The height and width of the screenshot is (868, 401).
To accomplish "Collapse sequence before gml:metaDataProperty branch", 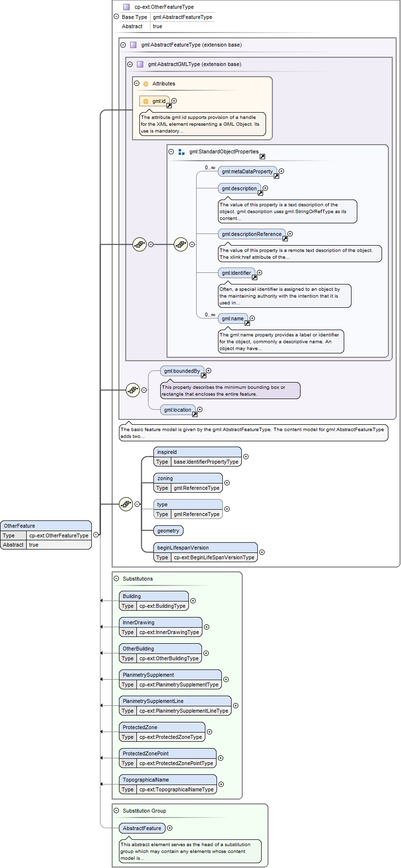I will pos(192,244).
